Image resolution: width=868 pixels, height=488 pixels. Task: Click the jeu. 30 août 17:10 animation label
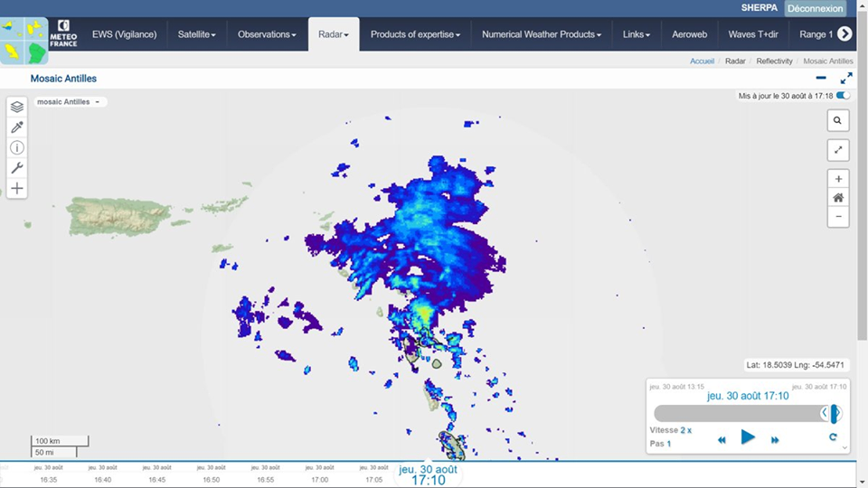[748, 396]
